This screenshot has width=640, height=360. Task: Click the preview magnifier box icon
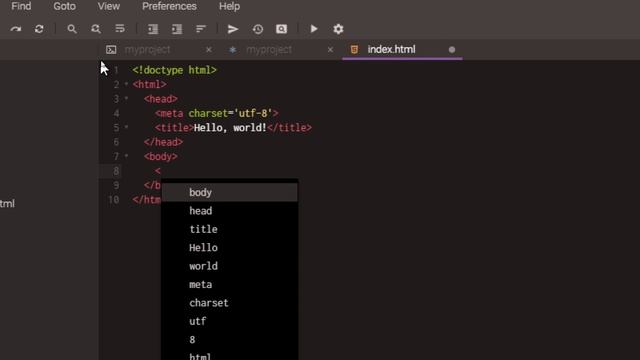[281, 29]
